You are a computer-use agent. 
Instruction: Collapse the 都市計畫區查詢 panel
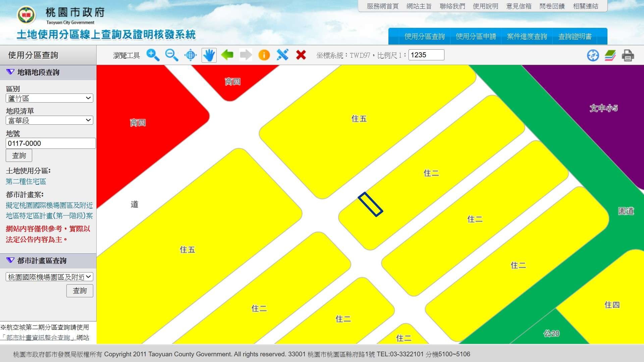(x=10, y=260)
